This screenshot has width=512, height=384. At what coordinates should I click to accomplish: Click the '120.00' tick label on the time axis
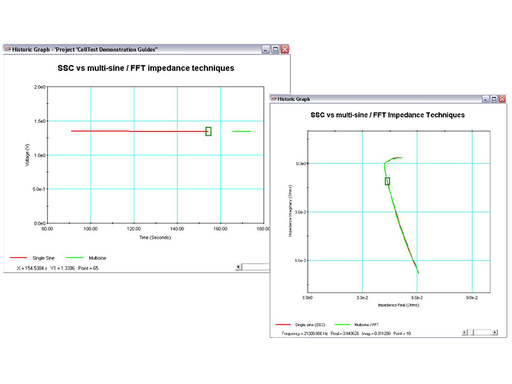[134, 229]
